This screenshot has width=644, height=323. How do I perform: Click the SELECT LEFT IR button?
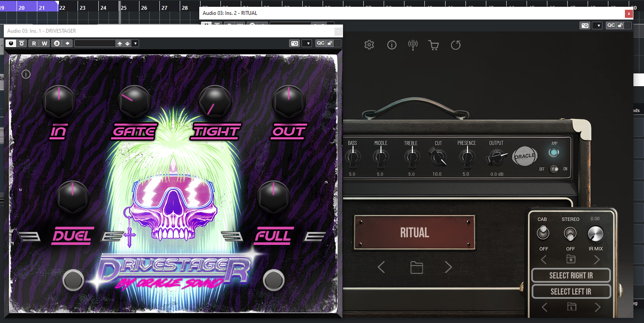pyautogui.click(x=571, y=292)
